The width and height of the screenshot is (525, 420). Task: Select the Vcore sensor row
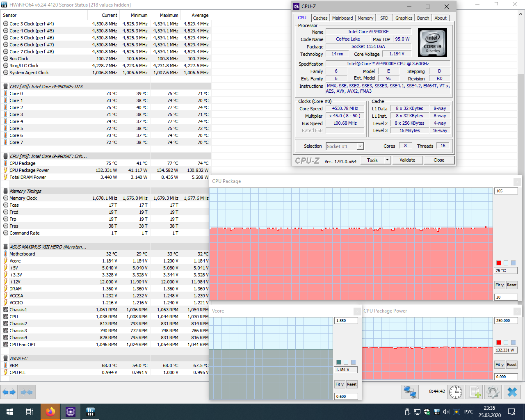(106, 261)
